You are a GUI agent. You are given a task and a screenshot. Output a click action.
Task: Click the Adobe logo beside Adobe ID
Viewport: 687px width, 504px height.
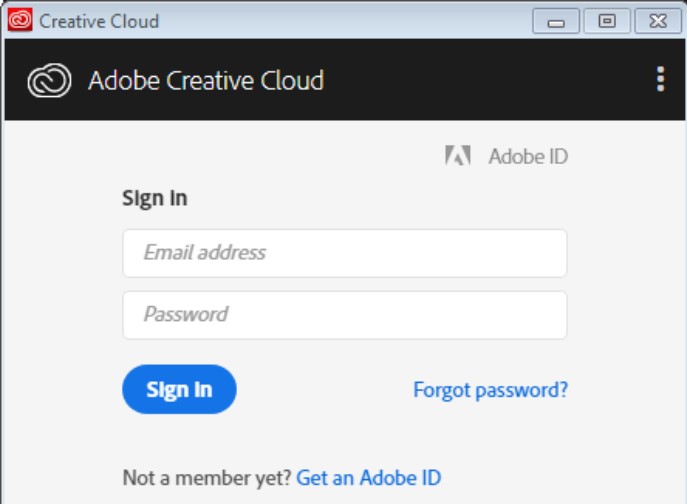[x=458, y=156]
